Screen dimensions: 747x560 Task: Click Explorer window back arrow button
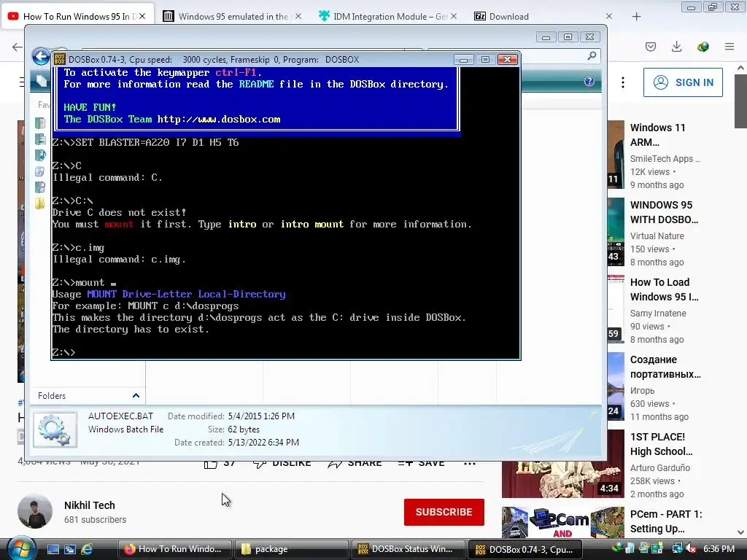41,57
